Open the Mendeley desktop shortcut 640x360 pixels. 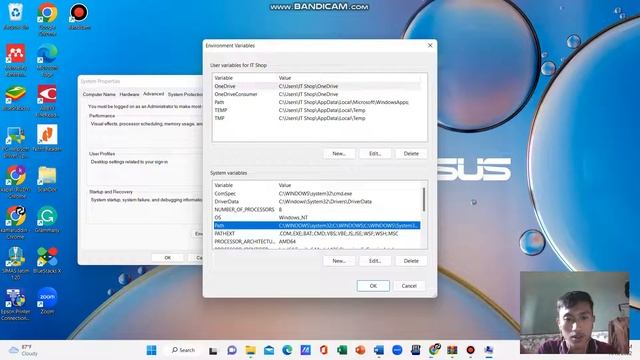pos(16,60)
